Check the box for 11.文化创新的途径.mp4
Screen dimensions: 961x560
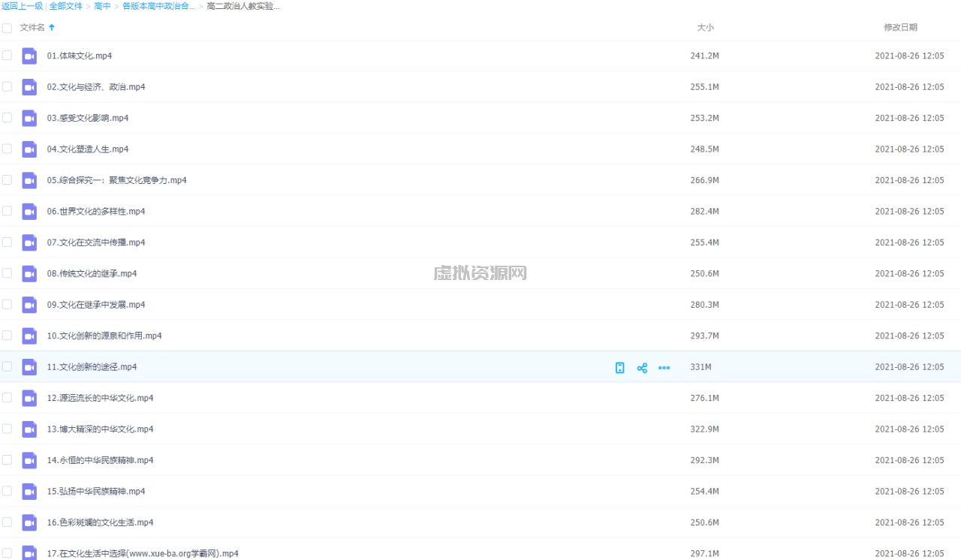(x=7, y=366)
